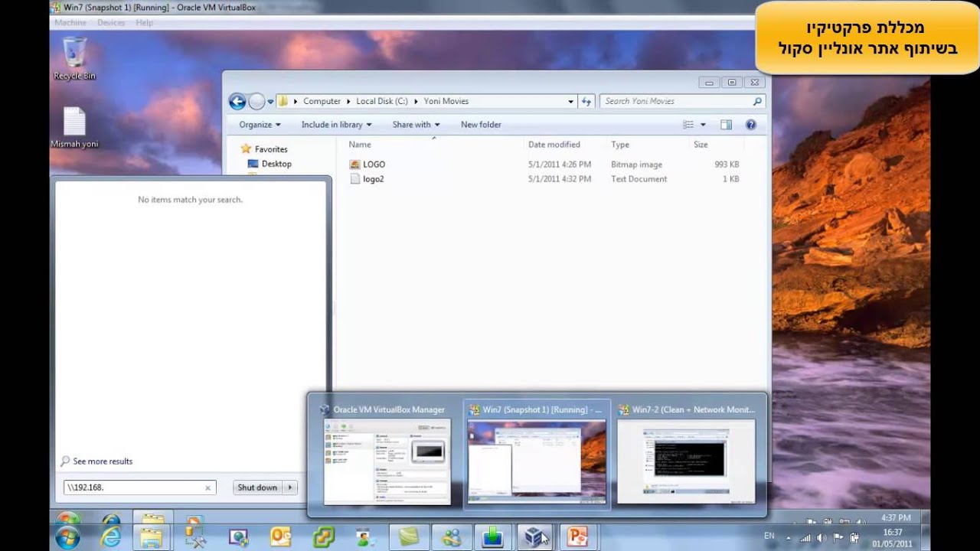This screenshot has height=551, width=980.
Task: Click the power icon in the tray
Action: [854, 538]
